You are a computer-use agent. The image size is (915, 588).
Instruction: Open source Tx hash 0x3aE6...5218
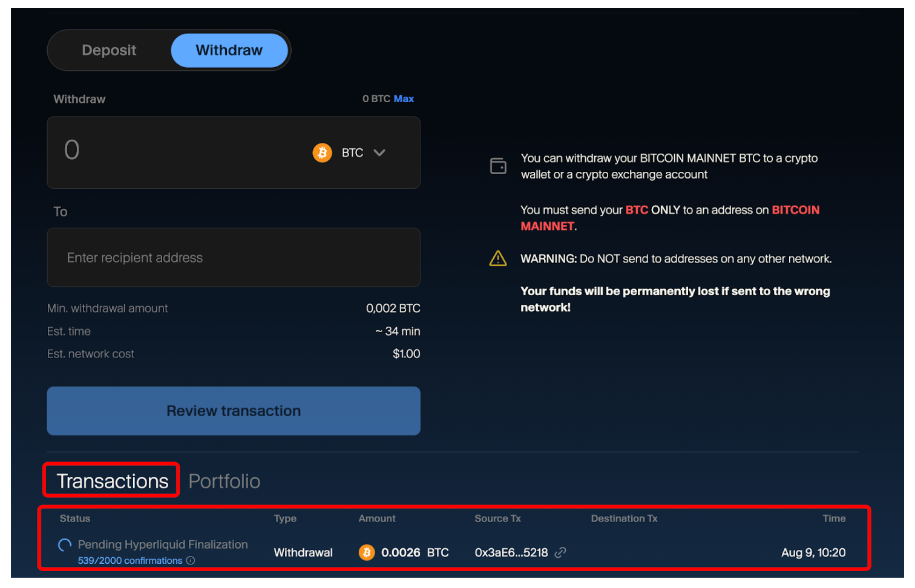(x=511, y=552)
